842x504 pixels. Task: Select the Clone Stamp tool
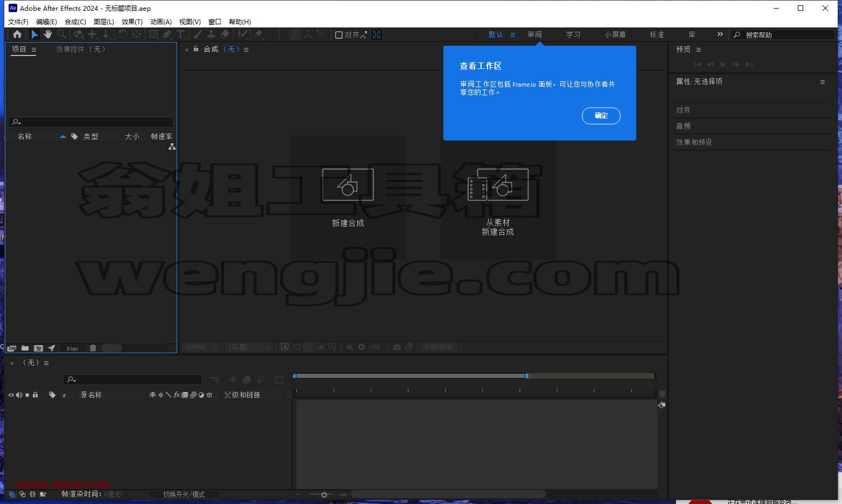tap(211, 34)
